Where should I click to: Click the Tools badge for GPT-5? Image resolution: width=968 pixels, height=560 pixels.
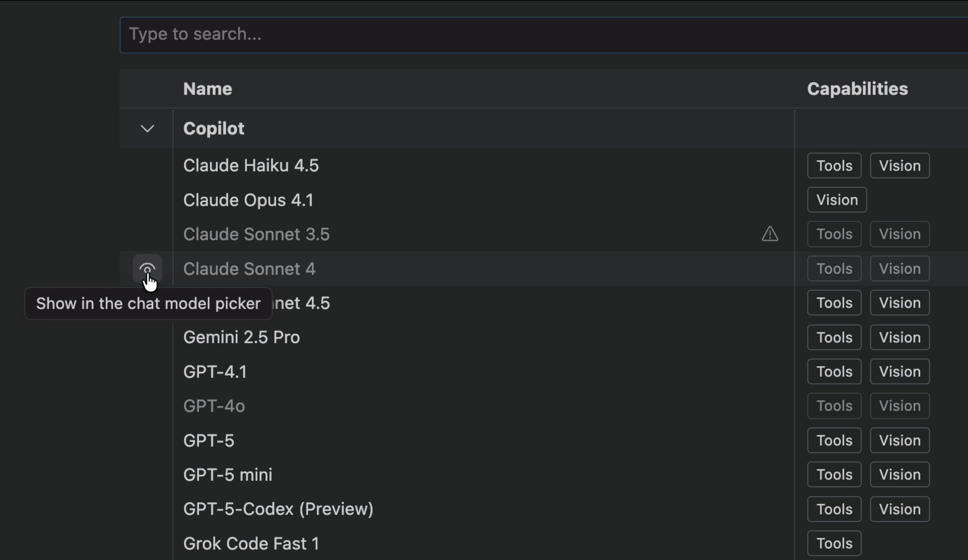pos(834,440)
